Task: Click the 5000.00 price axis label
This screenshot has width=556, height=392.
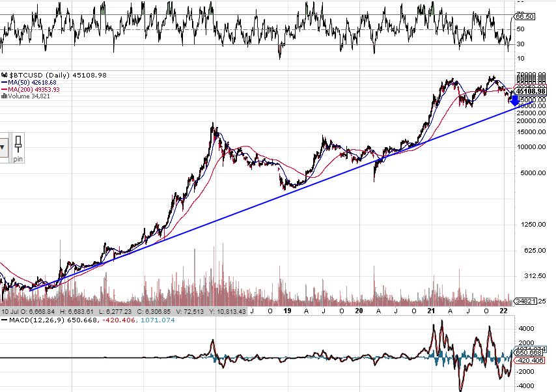Action: 533,173
